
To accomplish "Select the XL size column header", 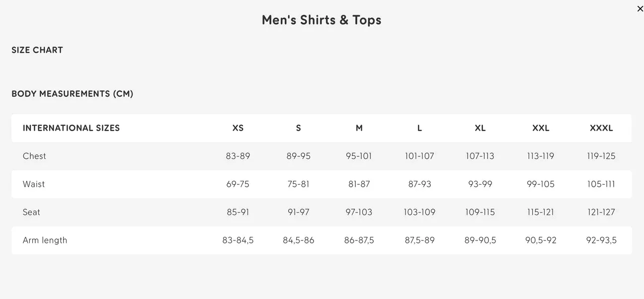I will pyautogui.click(x=480, y=128).
